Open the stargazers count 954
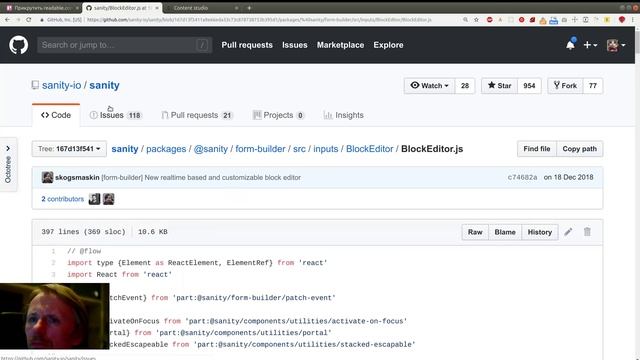Viewport: 640px width, 360px height. pyautogui.click(x=529, y=86)
